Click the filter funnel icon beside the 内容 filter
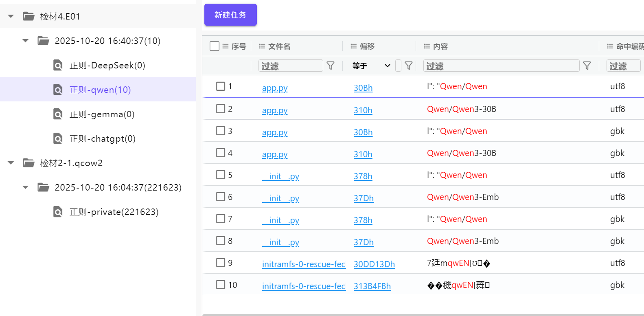The height and width of the screenshot is (316, 644). (587, 66)
